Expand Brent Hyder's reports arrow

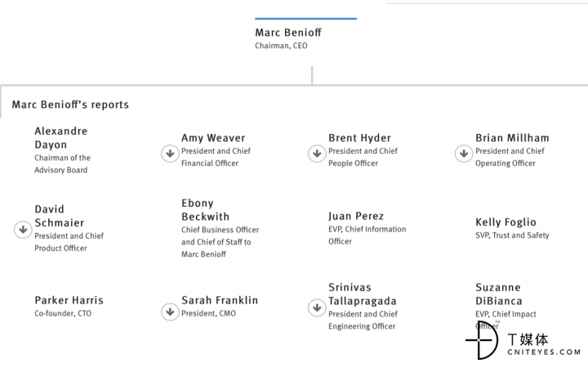click(x=317, y=154)
